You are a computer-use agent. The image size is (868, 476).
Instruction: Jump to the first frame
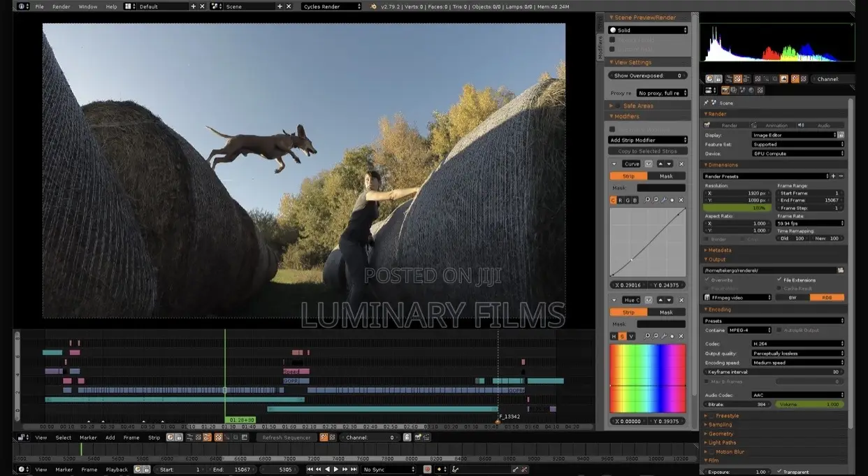pyautogui.click(x=310, y=470)
